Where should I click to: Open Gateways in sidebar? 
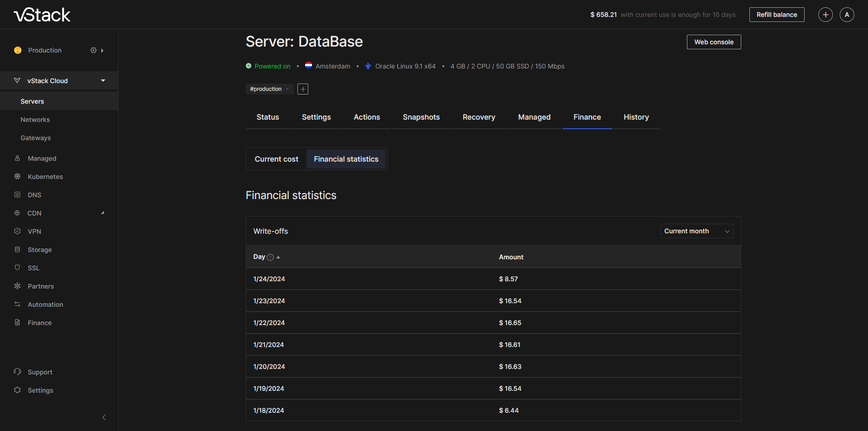[36, 138]
